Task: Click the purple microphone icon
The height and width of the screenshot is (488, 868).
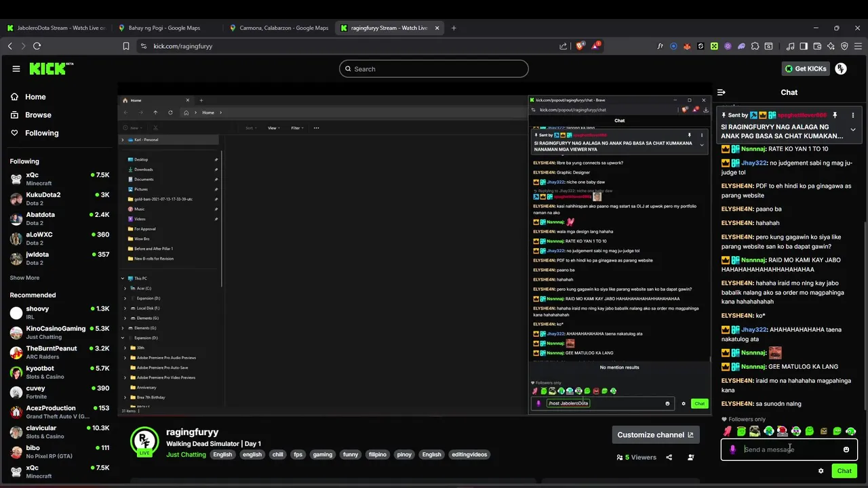Action: click(x=732, y=449)
